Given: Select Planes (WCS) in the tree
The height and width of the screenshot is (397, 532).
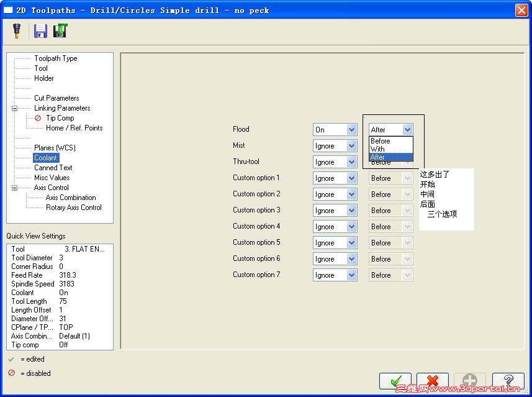Looking at the screenshot, I should [55, 148].
